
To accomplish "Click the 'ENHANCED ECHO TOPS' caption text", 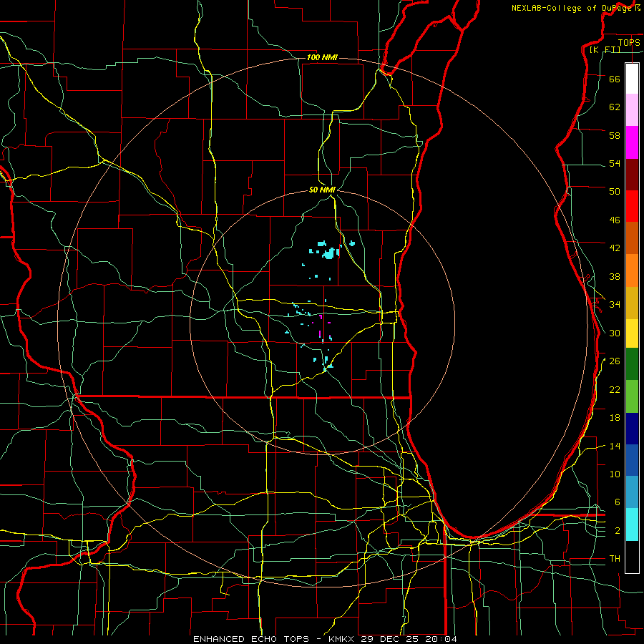I will pos(251,639).
